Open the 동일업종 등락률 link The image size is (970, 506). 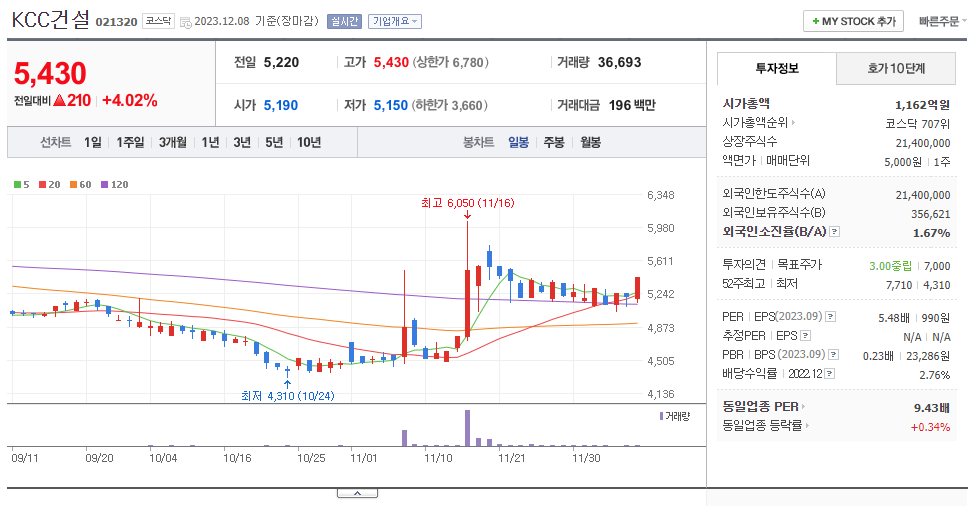pos(766,426)
